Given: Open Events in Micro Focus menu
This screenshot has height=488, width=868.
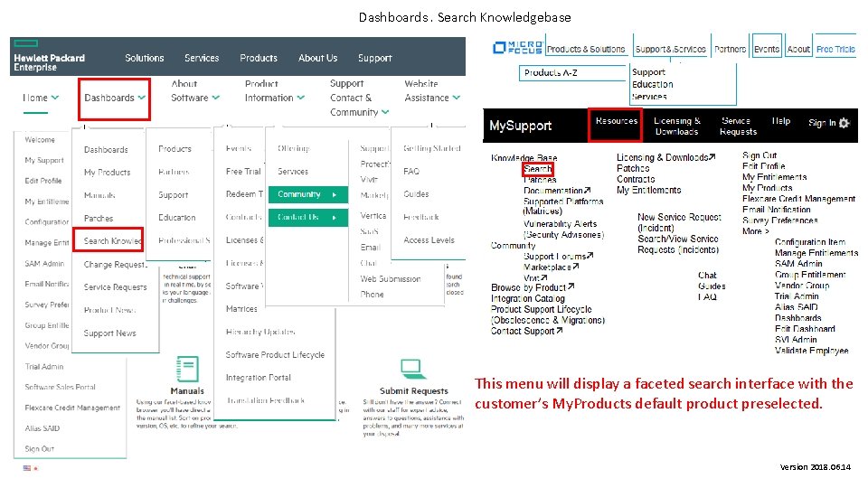Looking at the screenshot, I should pos(767,49).
